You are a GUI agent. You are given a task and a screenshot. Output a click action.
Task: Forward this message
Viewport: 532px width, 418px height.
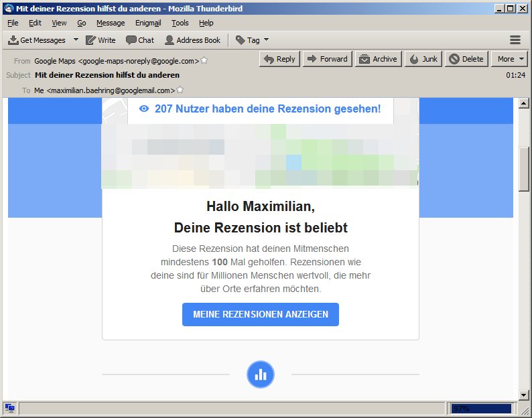pyautogui.click(x=328, y=59)
